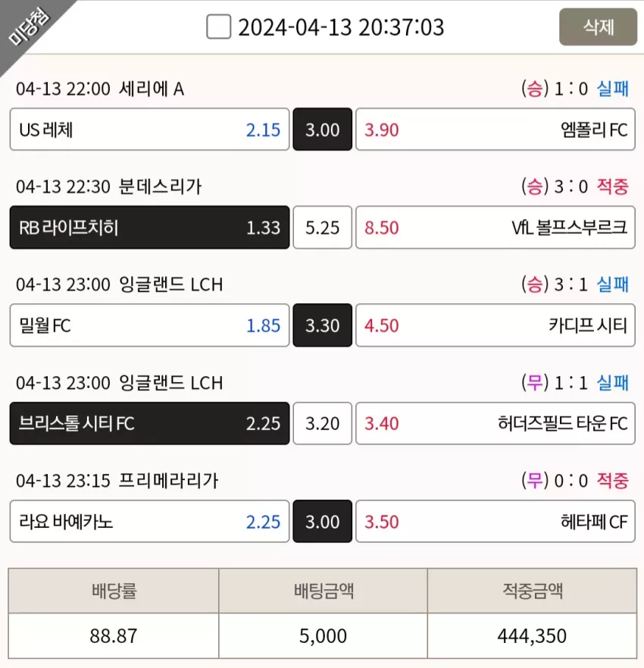Select 엠폴리 FC away odds 3.90
Image resolution: width=644 pixels, height=668 pixels.
496,129
